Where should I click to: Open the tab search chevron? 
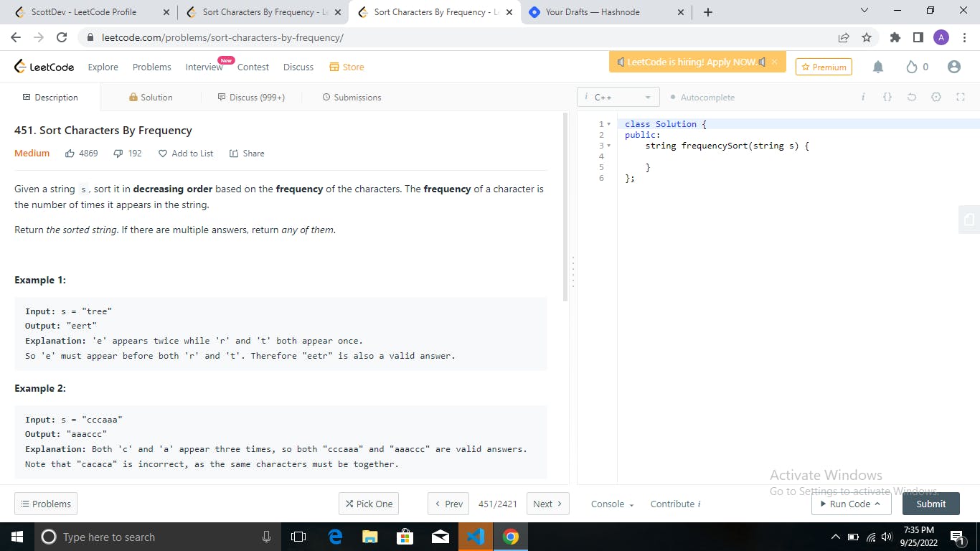pos(864,11)
